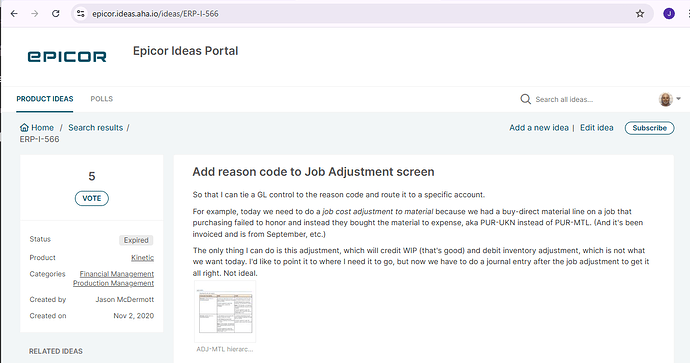This screenshot has width=690, height=363.
Task: Open the Kinetic product link
Action: [x=143, y=257]
